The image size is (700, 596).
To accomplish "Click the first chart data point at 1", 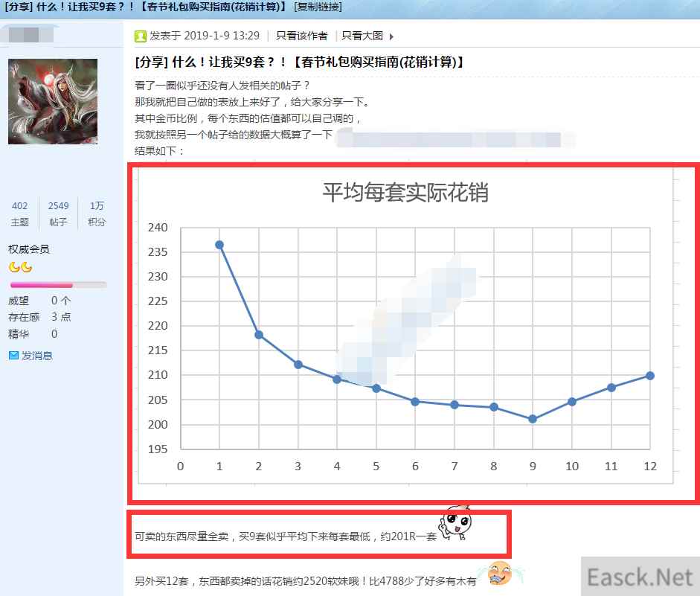I will pos(219,245).
